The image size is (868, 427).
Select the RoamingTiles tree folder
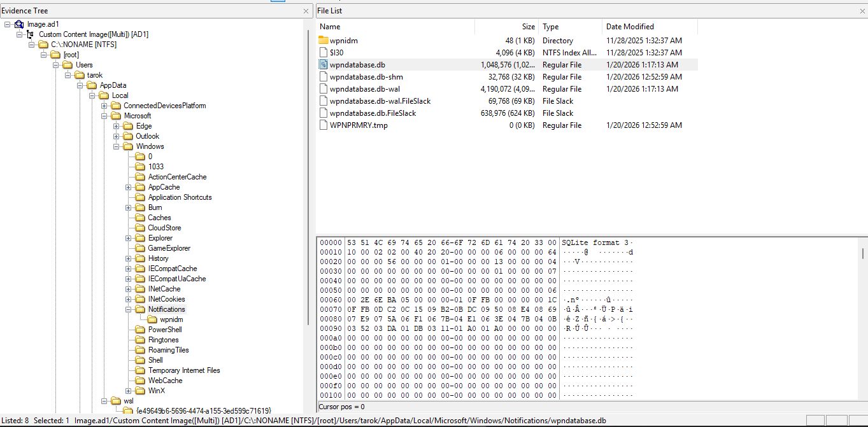(x=168, y=350)
